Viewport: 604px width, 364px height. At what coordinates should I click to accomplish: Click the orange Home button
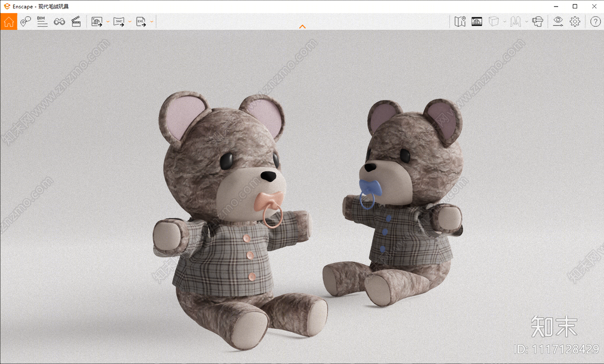[9, 22]
